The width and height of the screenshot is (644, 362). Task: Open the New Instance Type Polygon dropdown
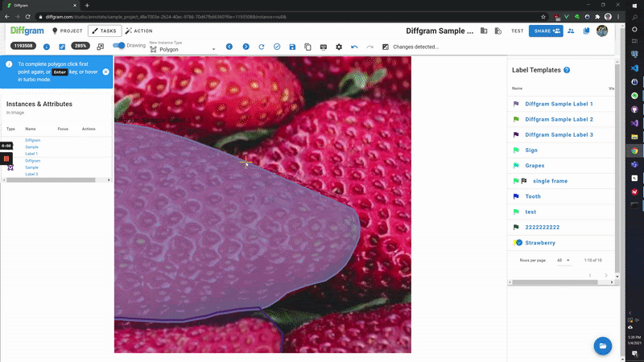click(183, 49)
